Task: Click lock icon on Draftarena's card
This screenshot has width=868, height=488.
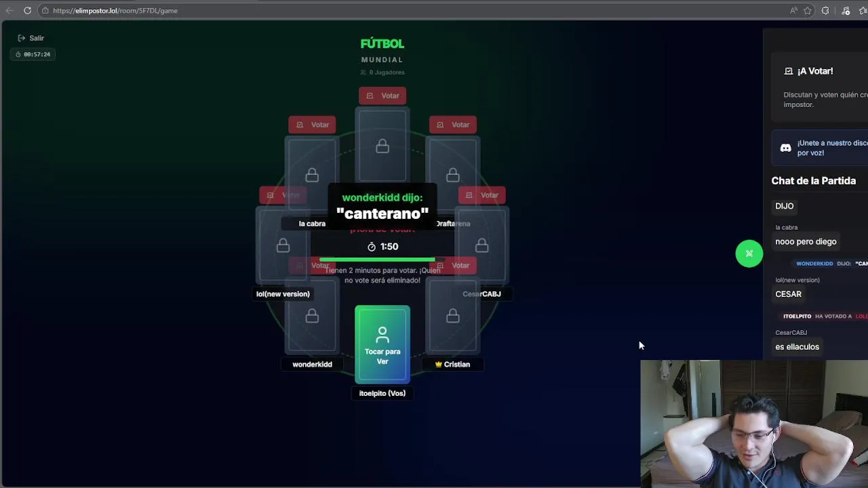Action: [453, 176]
